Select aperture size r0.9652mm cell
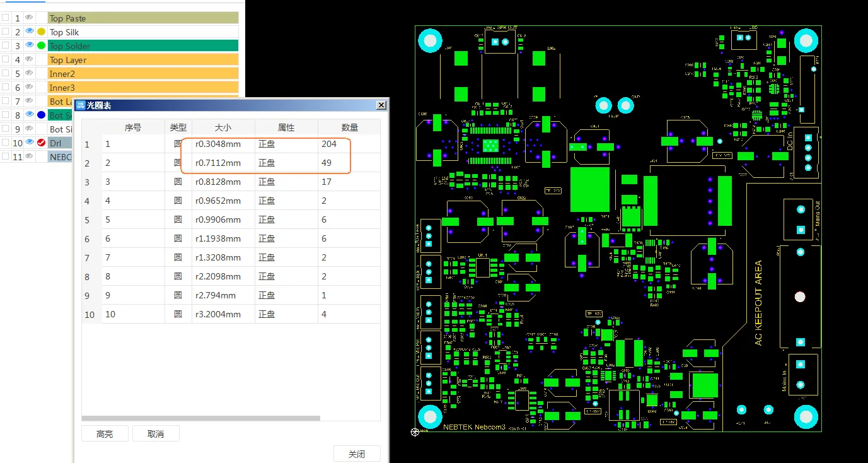The image size is (868, 463). 224,201
